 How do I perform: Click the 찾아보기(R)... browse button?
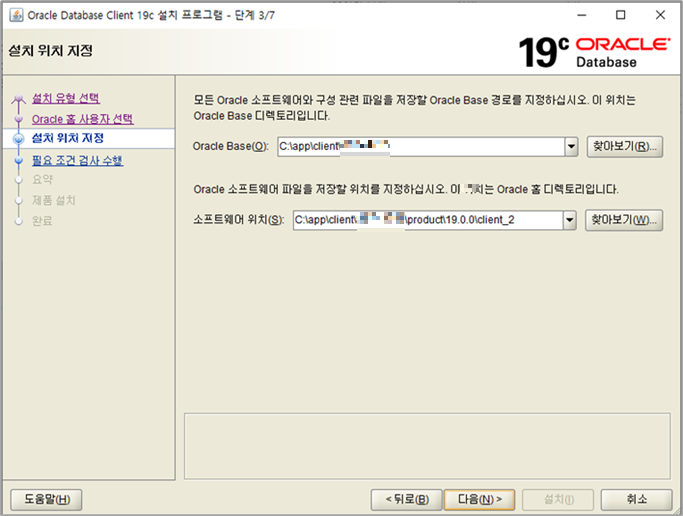point(625,147)
